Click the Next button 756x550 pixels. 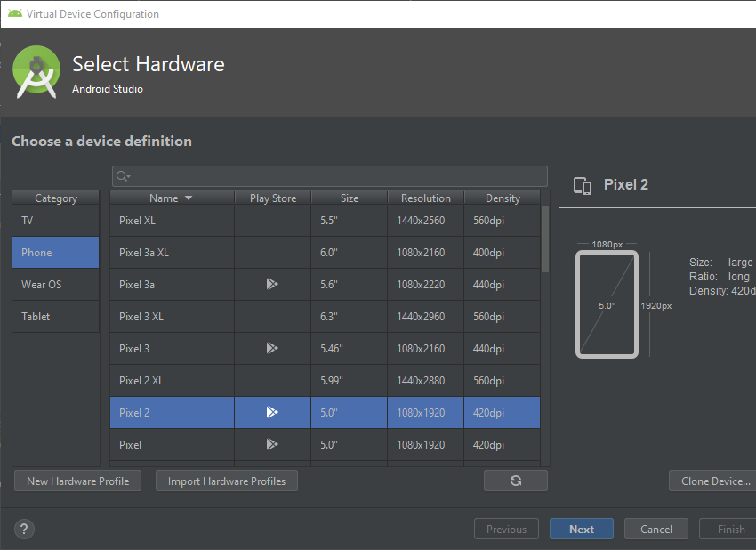(x=582, y=529)
